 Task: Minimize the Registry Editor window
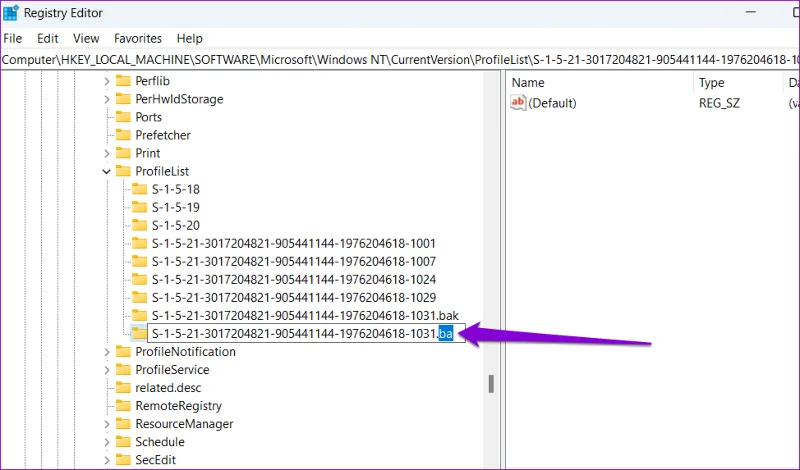point(751,12)
